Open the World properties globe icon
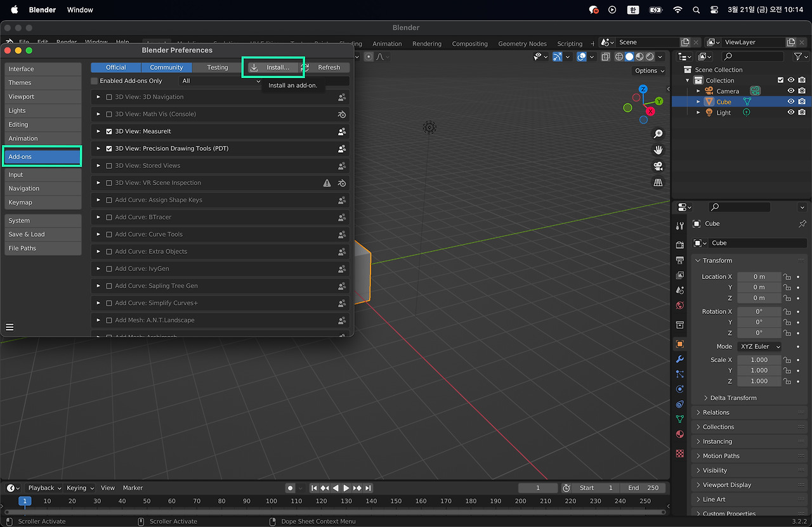 coord(680,305)
